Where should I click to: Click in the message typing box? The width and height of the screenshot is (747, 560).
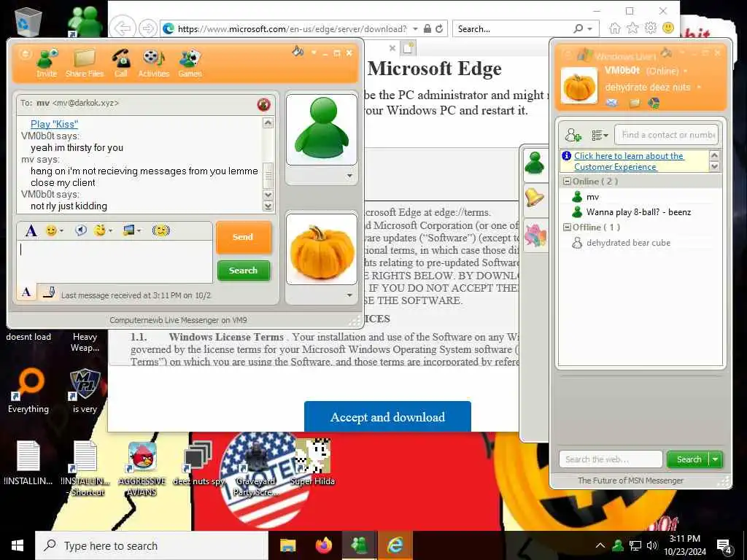[115, 262]
